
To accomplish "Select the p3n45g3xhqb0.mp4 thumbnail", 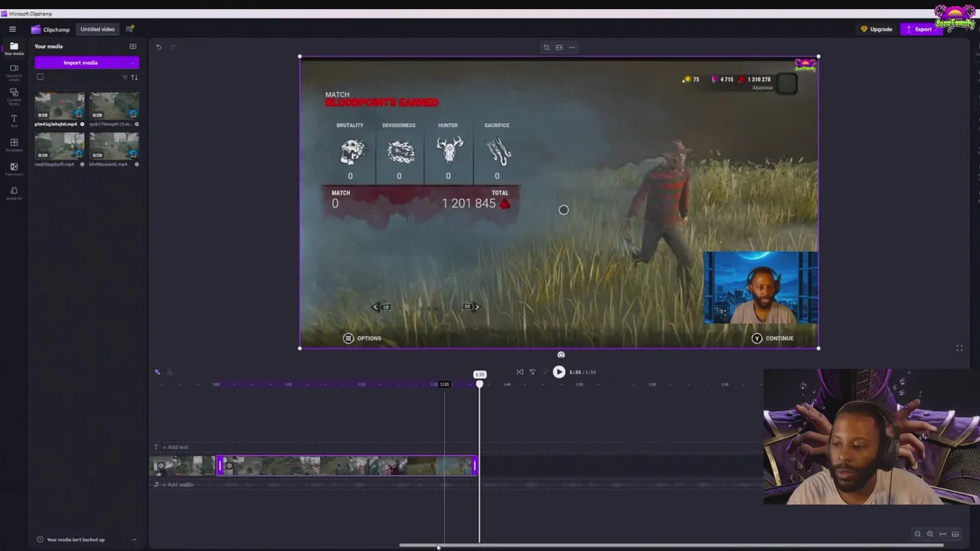I will coord(60,106).
